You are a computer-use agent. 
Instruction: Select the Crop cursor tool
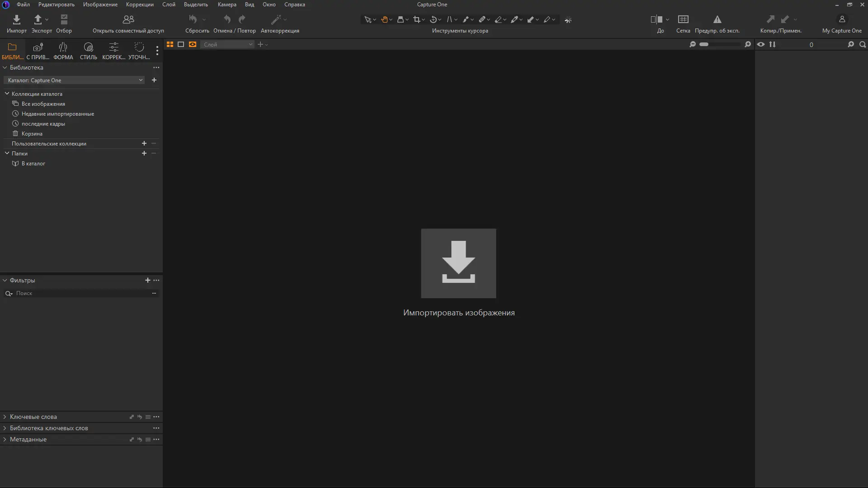[x=416, y=19]
